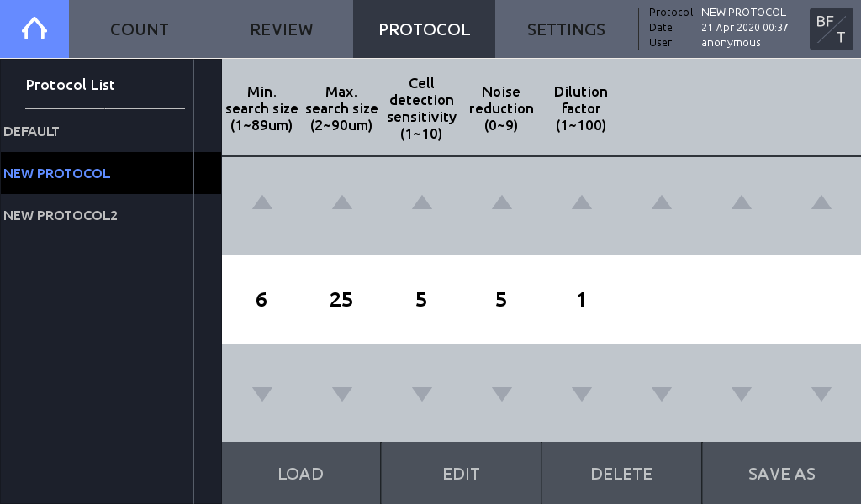This screenshot has height=504, width=861.
Task: Raise Cell detection sensitivity with up arrow
Action: (422, 202)
